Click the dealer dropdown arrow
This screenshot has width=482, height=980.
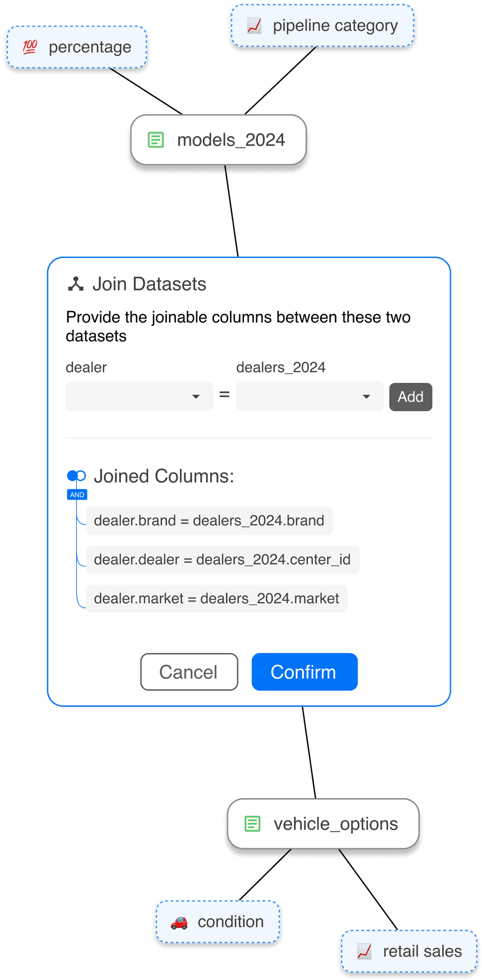coord(196,397)
